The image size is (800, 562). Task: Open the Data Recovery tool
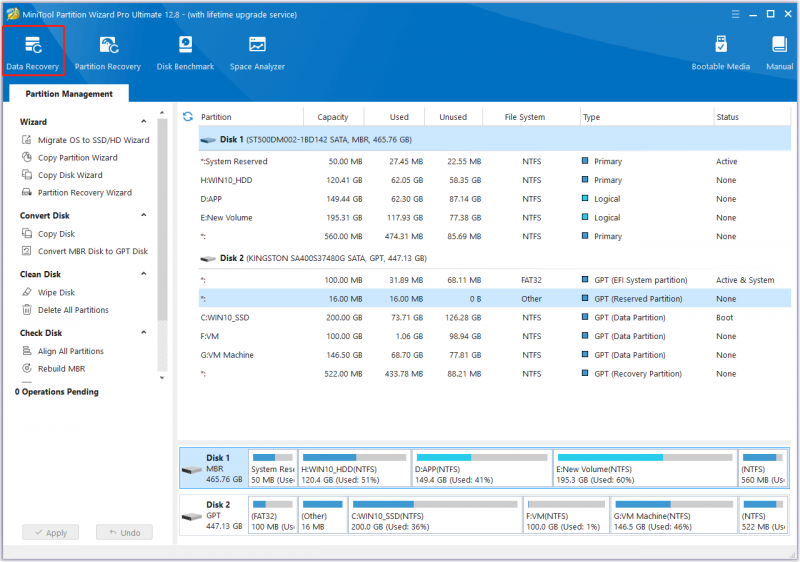point(33,52)
